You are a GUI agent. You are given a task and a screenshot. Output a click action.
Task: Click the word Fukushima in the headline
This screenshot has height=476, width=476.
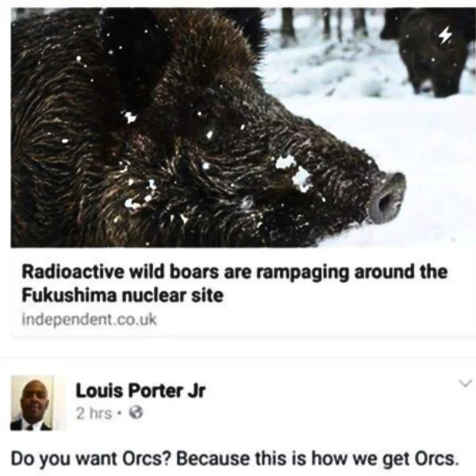coord(69,294)
